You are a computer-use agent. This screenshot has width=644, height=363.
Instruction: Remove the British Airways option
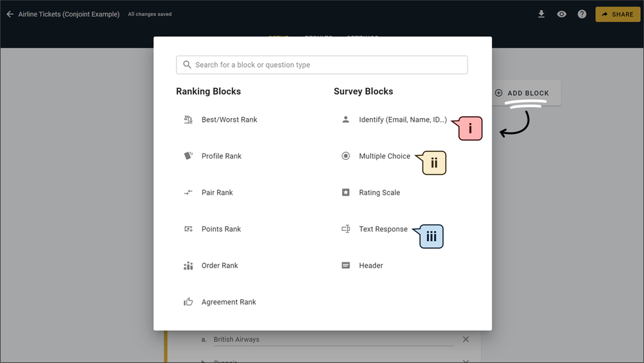(466, 339)
